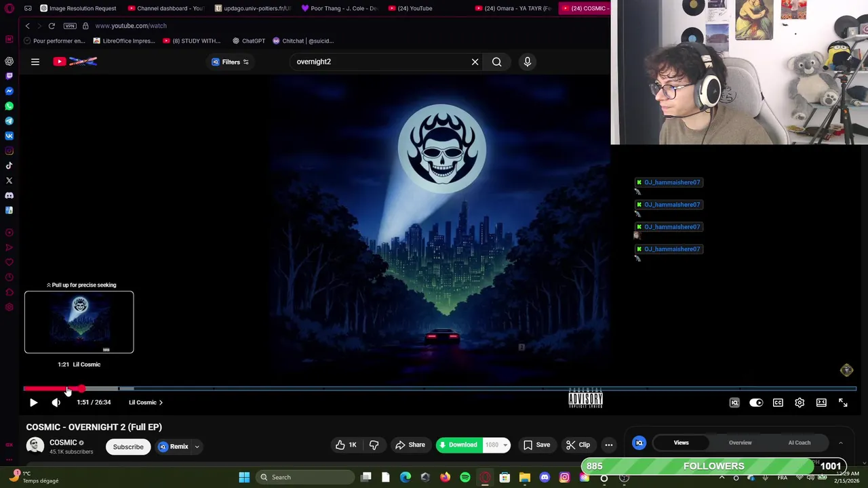Screen dimensions: 868x488
Task: Select the vidIQ AI Coach tab
Action: (800, 443)
